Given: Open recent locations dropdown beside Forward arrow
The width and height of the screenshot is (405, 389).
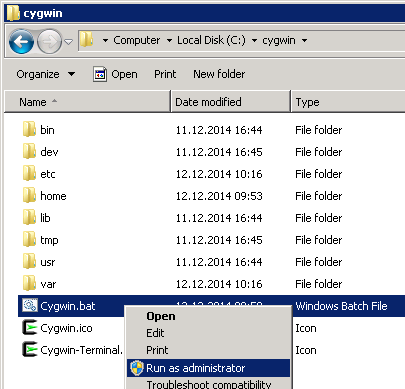Looking at the screenshot, I should click(x=68, y=42).
